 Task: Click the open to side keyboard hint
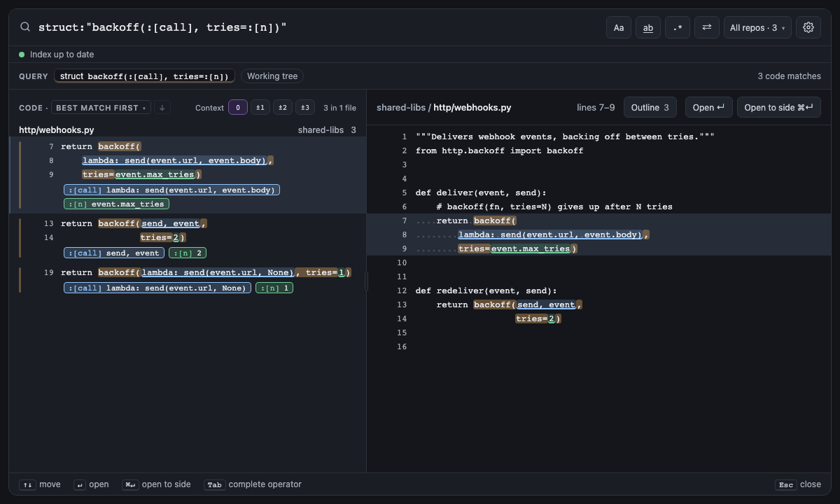click(x=156, y=484)
